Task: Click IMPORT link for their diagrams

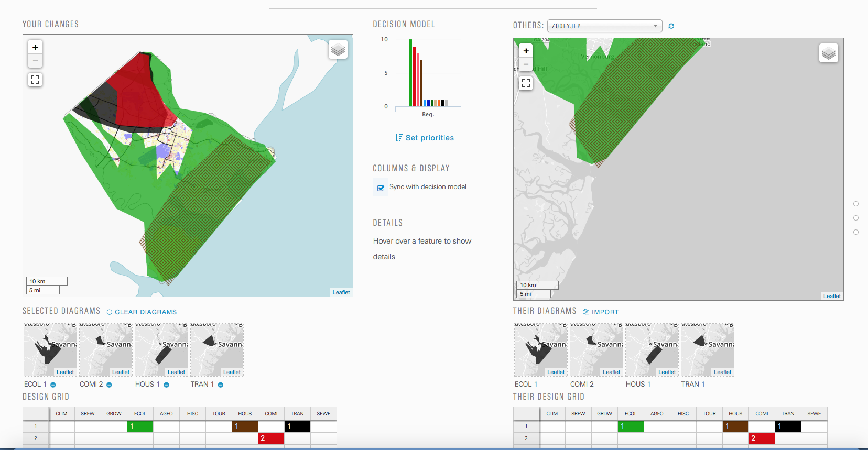Action: tap(605, 312)
